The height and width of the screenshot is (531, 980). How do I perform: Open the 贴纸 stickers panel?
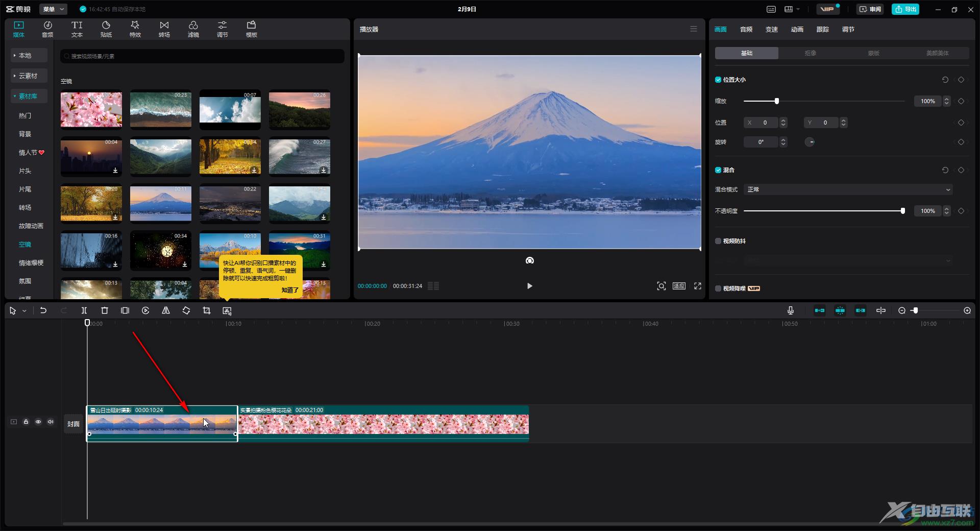point(106,29)
